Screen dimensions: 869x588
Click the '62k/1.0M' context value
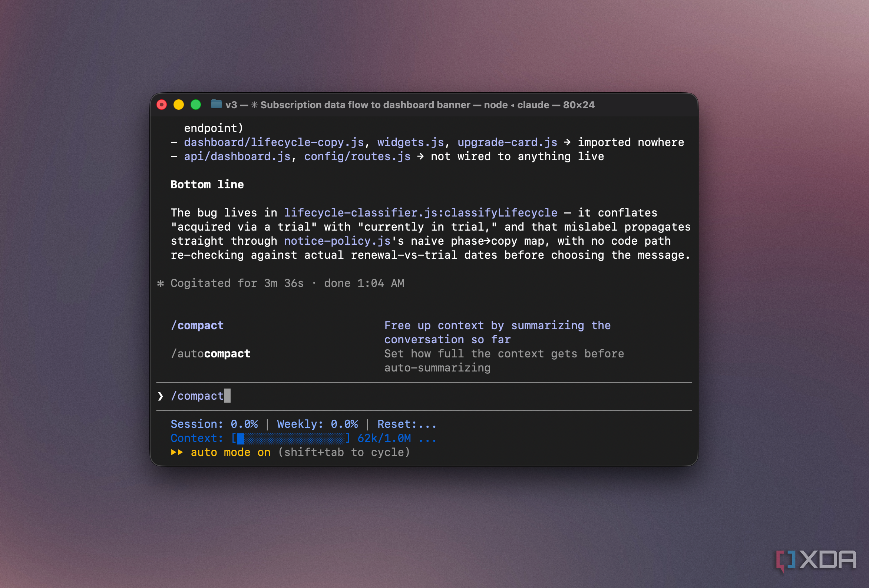pos(384,438)
